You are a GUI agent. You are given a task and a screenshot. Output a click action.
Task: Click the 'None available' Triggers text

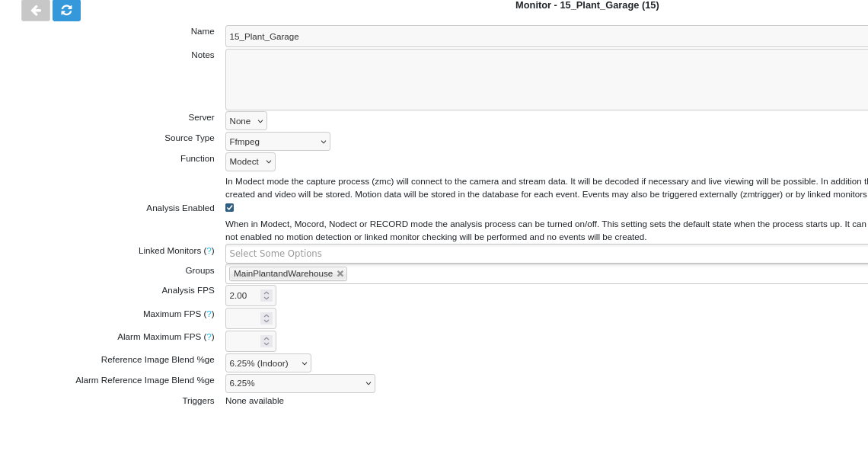click(x=254, y=401)
